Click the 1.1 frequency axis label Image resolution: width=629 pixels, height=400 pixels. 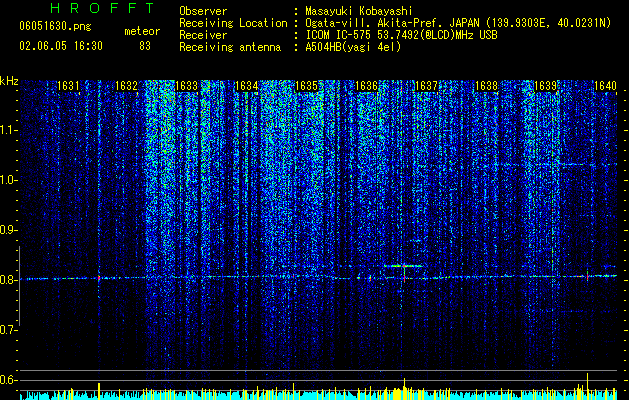[9, 130]
